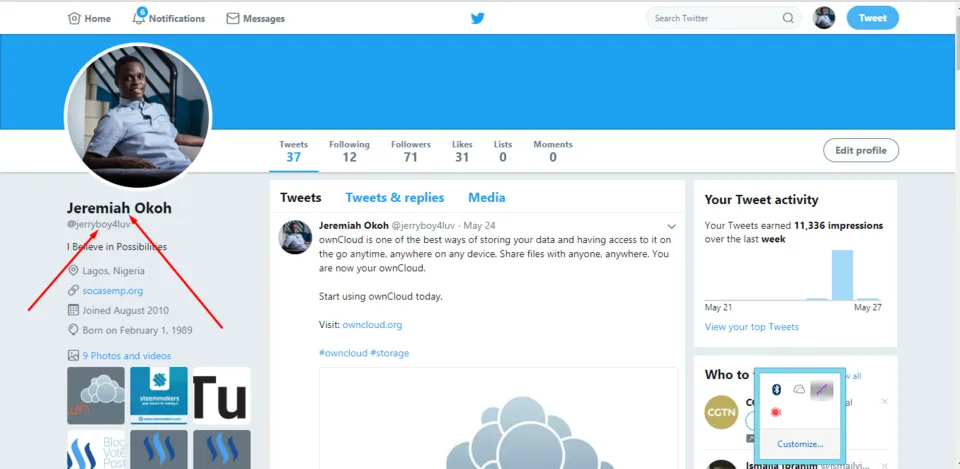Click I Believe in Possibilities bio
The image size is (960, 469).
(117, 247)
